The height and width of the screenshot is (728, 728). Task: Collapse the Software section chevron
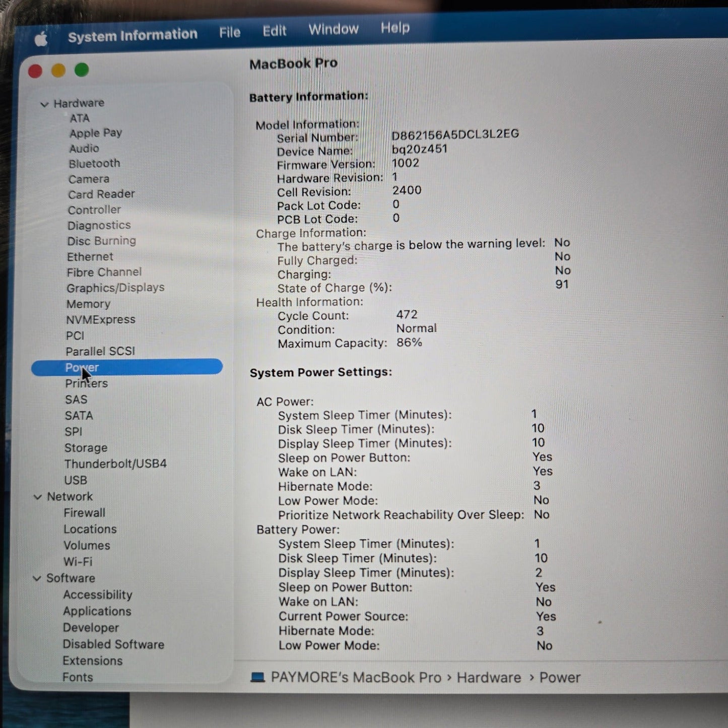click(37, 578)
